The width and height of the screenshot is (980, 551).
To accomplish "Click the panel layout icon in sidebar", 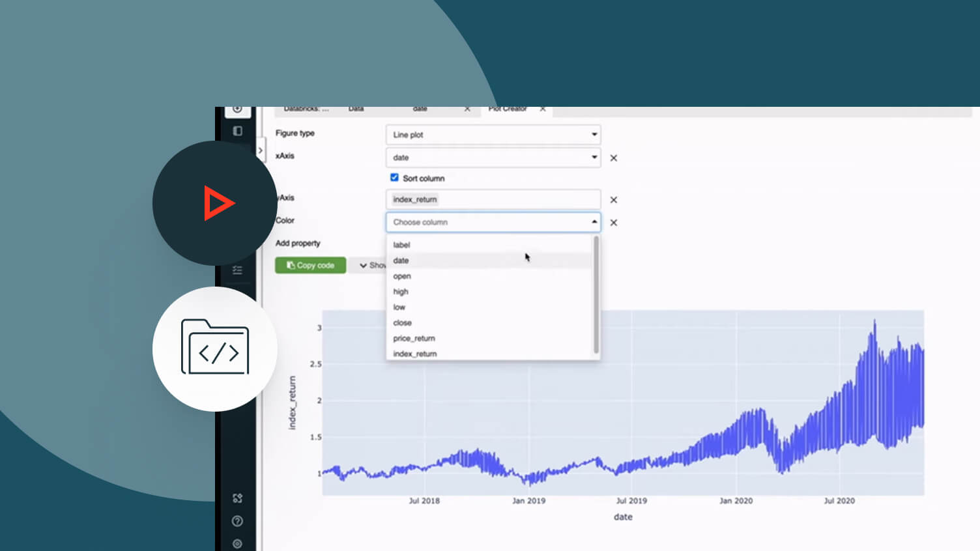I will (237, 131).
